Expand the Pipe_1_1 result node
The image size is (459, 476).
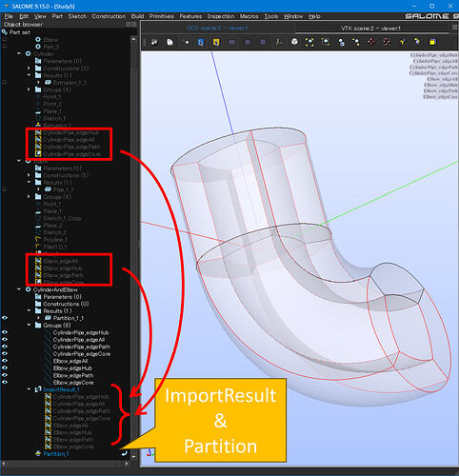pyautogui.click(x=39, y=189)
